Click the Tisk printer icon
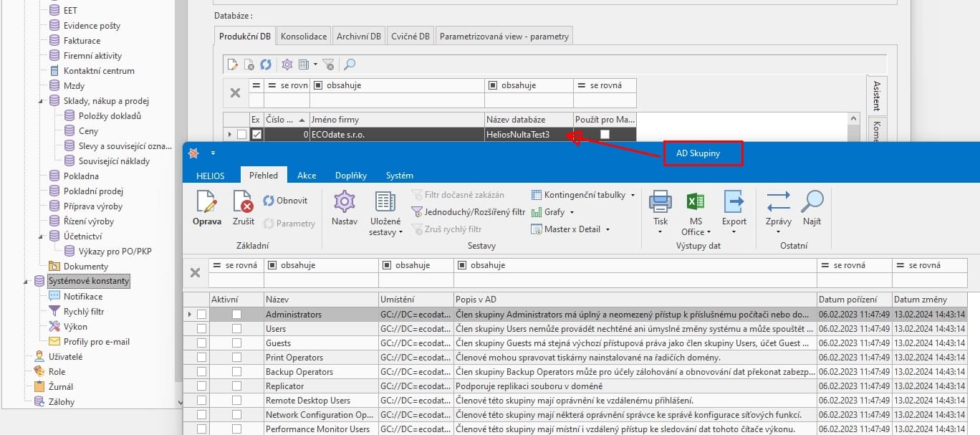The height and width of the screenshot is (435, 980). (660, 202)
